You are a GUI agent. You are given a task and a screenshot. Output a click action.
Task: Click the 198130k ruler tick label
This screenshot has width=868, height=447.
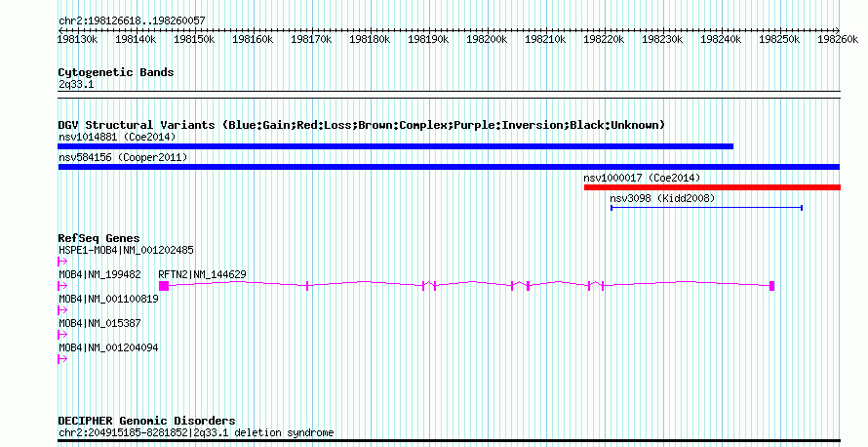click(x=78, y=39)
